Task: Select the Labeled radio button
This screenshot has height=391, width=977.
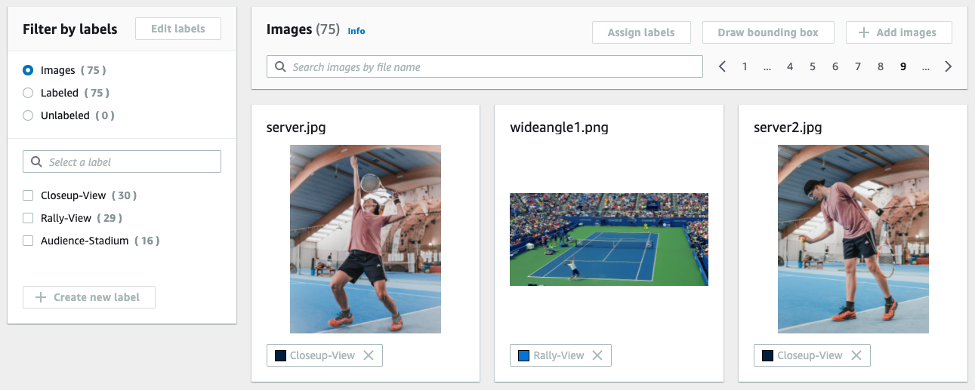Action: coord(27,93)
